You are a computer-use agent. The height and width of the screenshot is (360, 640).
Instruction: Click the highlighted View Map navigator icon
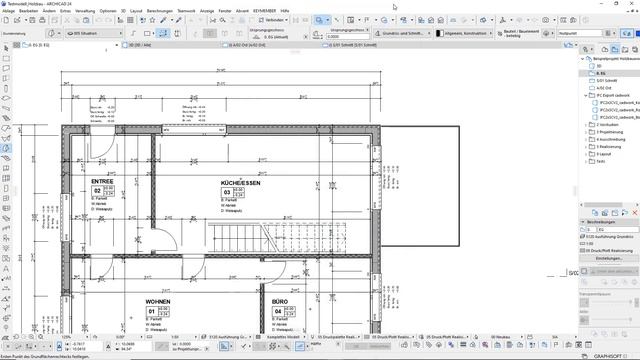(615, 49)
